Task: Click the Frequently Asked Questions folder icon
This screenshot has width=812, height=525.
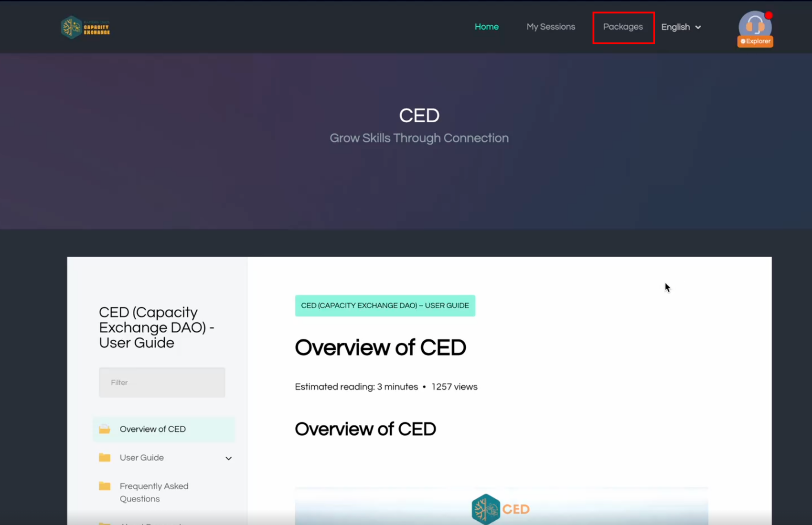Action: pos(105,486)
